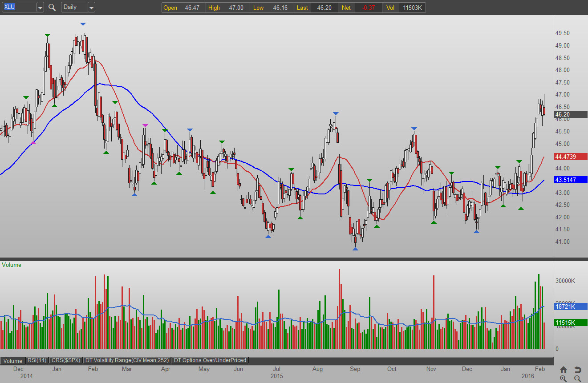Viewport: 588px width, 383px height.
Task: Click the Daily interval combo box text
Action: [73, 7]
